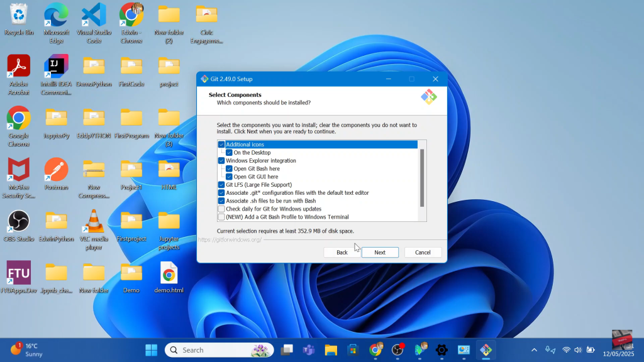Cancel the Git installation
644x362 pixels.
point(423,252)
